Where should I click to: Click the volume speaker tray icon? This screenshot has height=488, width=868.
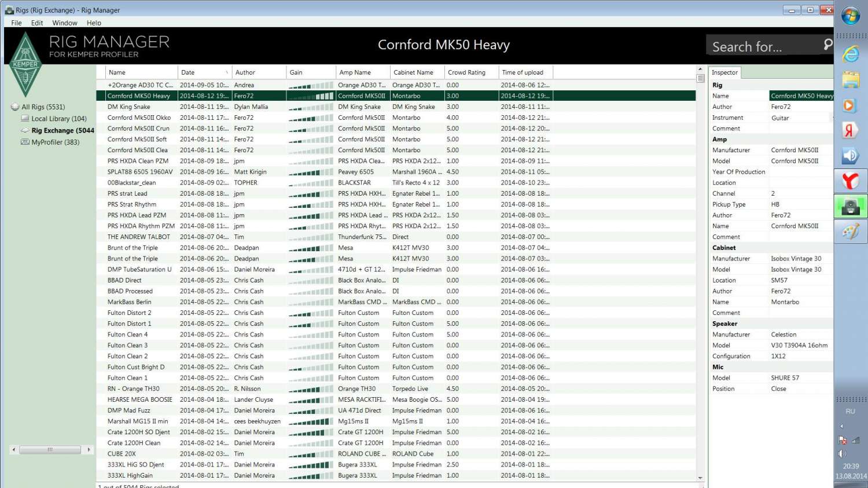point(843,453)
